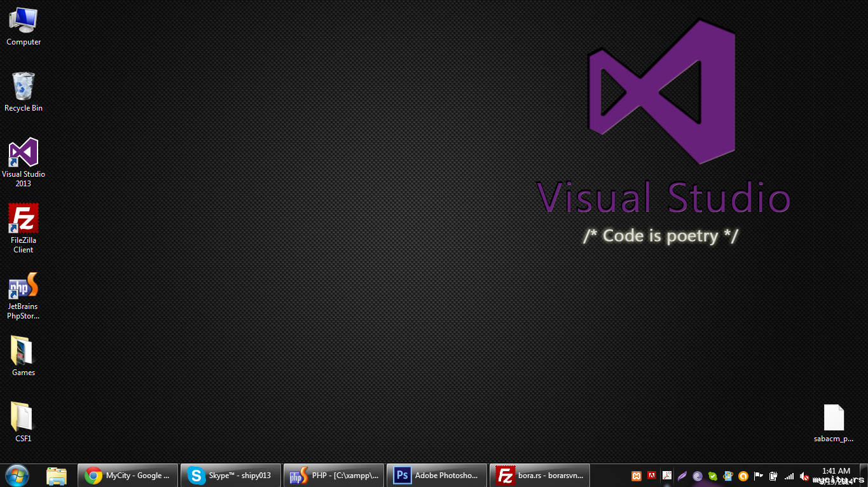Switch to the PhpStorm PHP project window
The height and width of the screenshot is (487, 868).
[x=334, y=476]
